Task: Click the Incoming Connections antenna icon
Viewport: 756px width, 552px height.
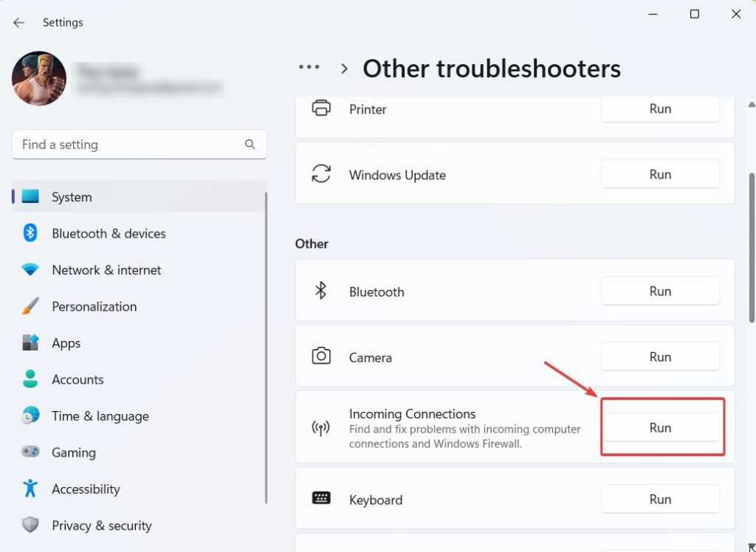Action: 320,427
